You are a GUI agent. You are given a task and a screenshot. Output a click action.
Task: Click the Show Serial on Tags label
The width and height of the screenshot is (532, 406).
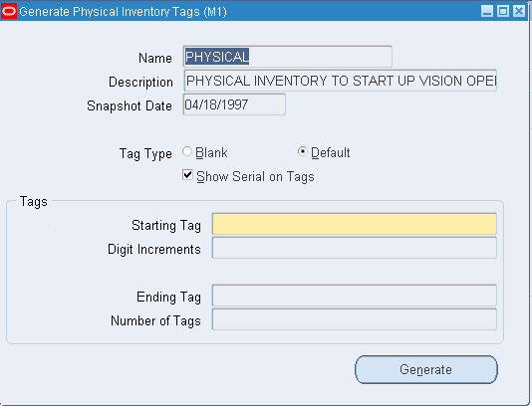coord(255,176)
